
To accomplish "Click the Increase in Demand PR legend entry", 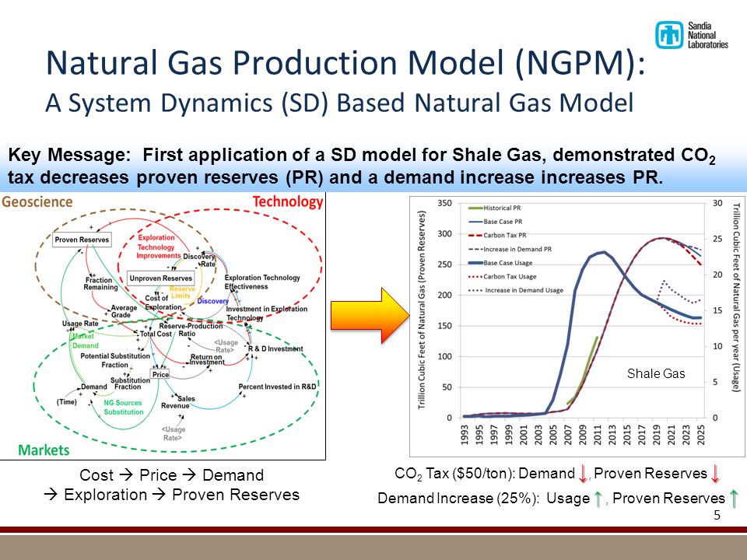I will point(510,249).
